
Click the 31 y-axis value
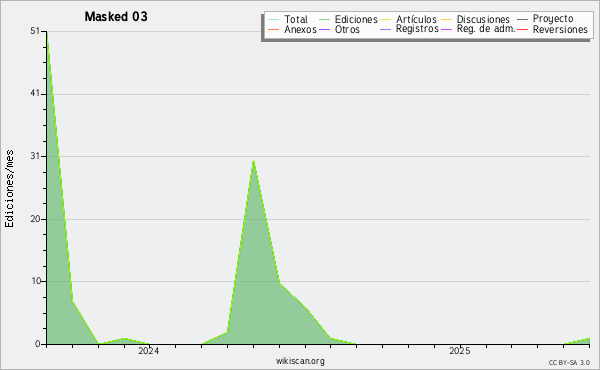35,156
